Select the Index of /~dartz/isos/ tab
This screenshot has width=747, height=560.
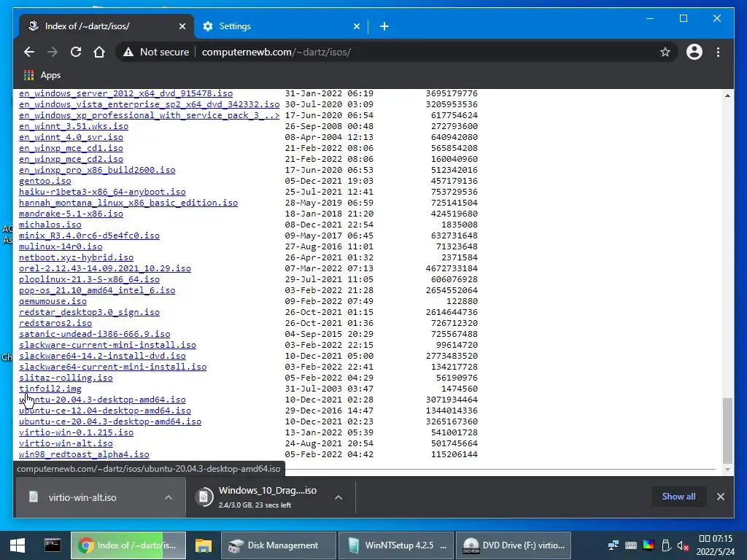[x=106, y=26]
